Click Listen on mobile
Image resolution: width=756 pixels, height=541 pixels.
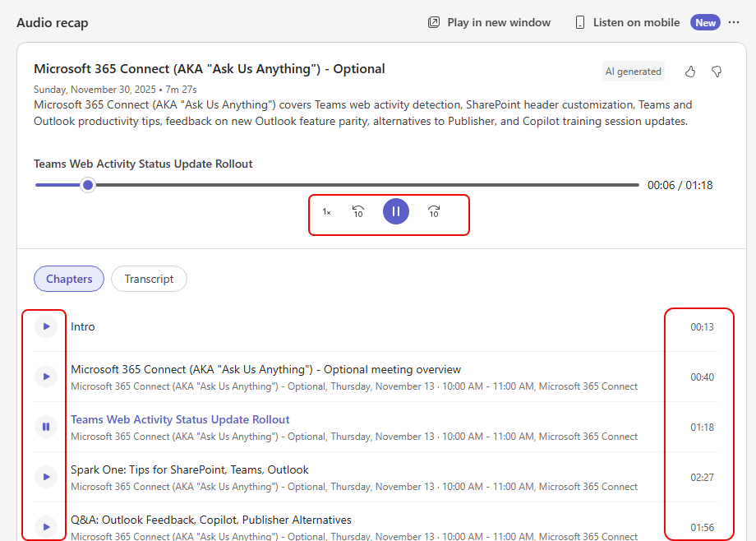tap(627, 22)
